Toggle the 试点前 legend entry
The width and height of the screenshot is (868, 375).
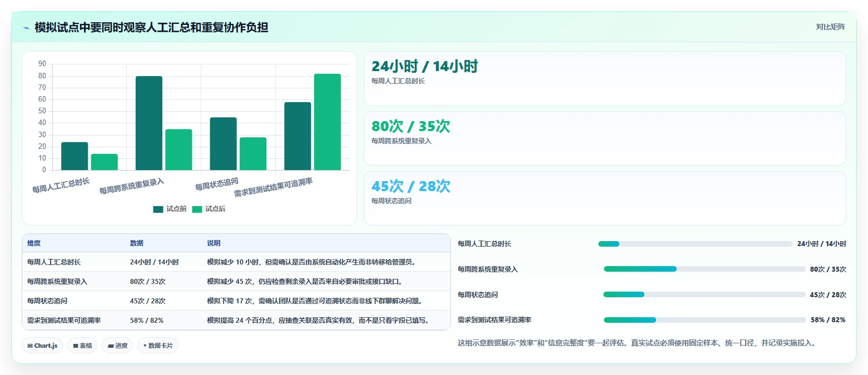(x=170, y=209)
